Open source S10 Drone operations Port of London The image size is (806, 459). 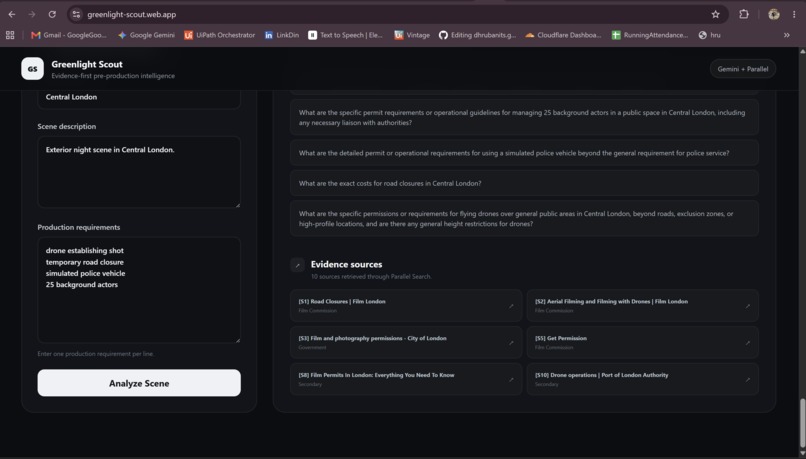coord(643,379)
